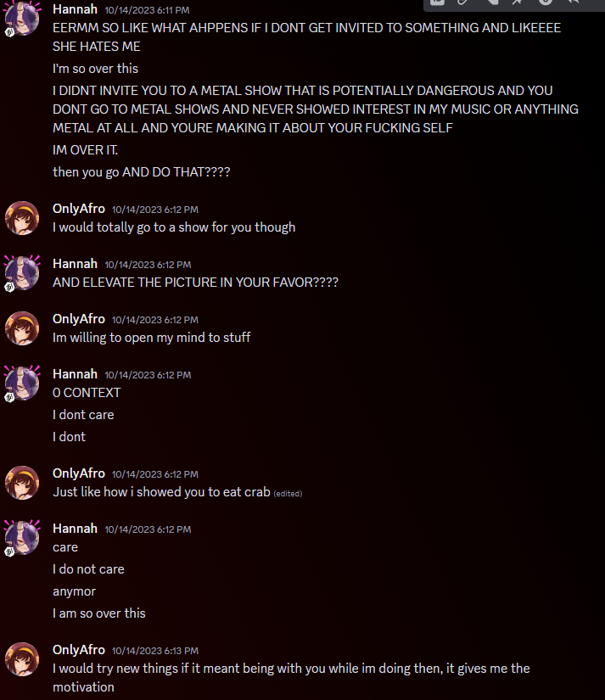Click the Hannah username above '0 CONTEXT'
The height and width of the screenshot is (700, 605).
pos(75,374)
